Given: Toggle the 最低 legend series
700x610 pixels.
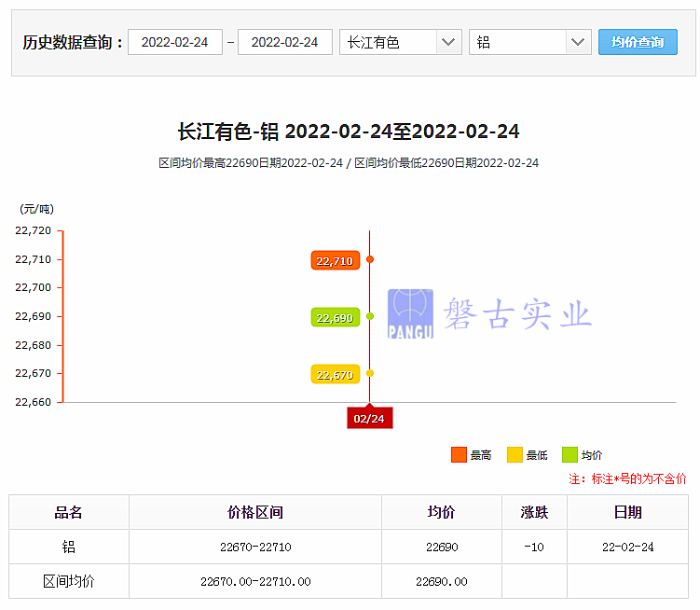Looking at the screenshot, I should 527,455.
